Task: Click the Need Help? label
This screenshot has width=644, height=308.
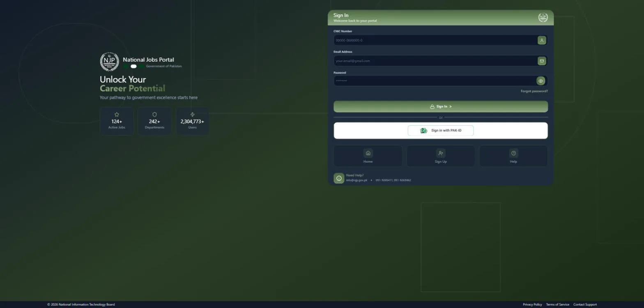Action: click(x=355, y=175)
